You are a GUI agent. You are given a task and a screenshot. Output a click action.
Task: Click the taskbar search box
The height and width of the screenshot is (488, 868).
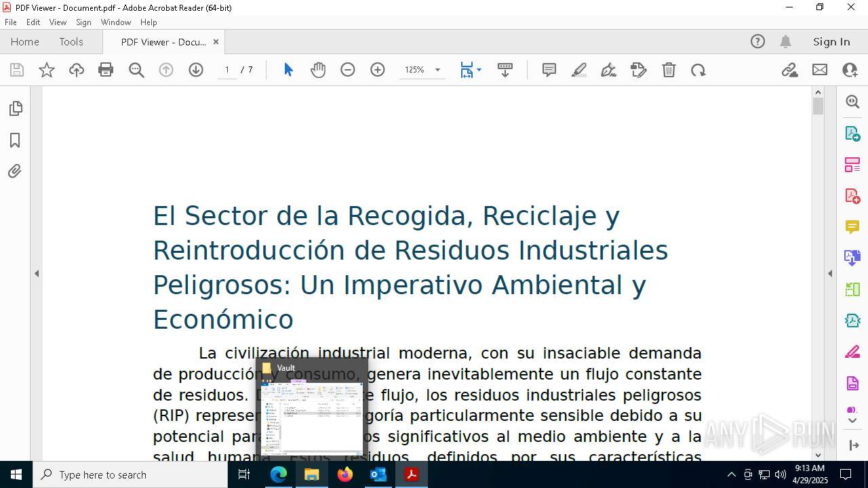(130, 474)
